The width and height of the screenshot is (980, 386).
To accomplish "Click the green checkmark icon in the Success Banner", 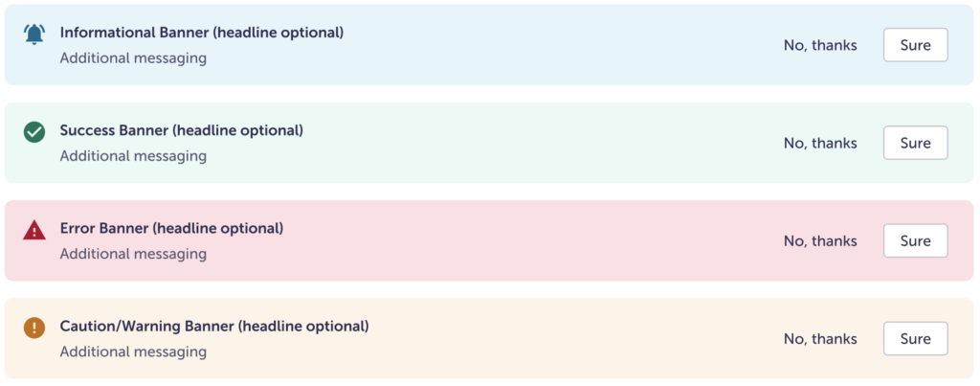I will click(34, 132).
